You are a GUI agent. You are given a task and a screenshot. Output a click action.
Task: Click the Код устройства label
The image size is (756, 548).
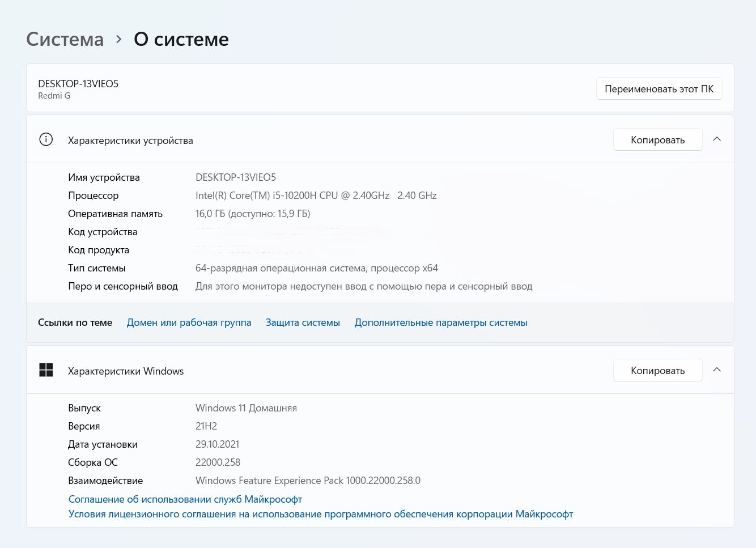[103, 232]
